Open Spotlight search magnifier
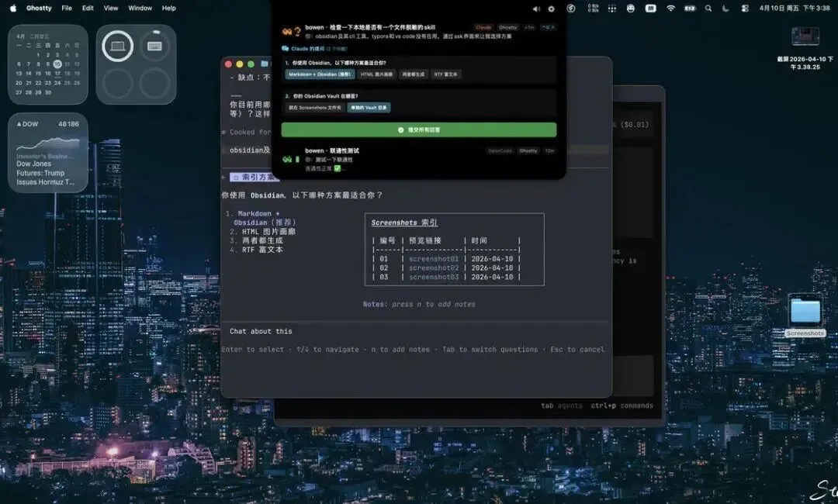Screen dimensions: 838x504 click(708, 8)
